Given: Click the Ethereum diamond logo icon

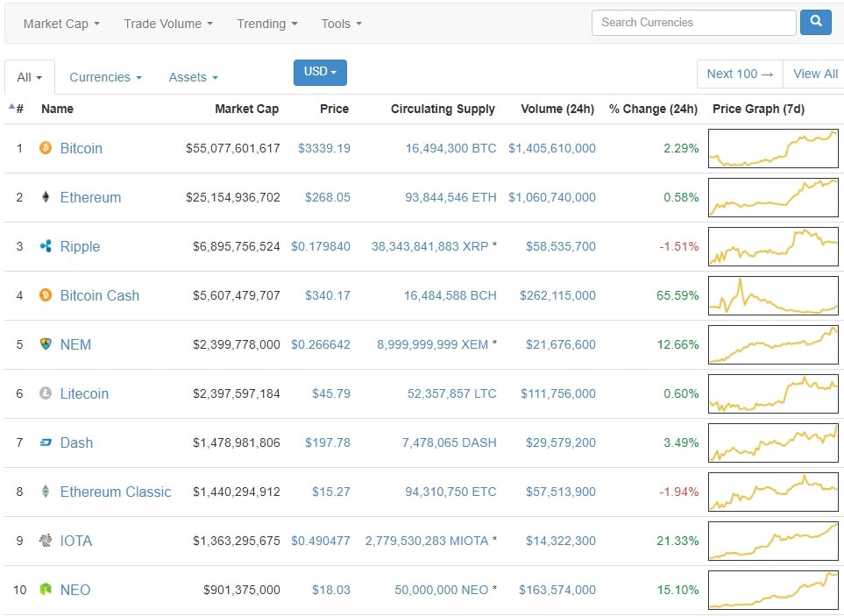Looking at the screenshot, I should [46, 197].
